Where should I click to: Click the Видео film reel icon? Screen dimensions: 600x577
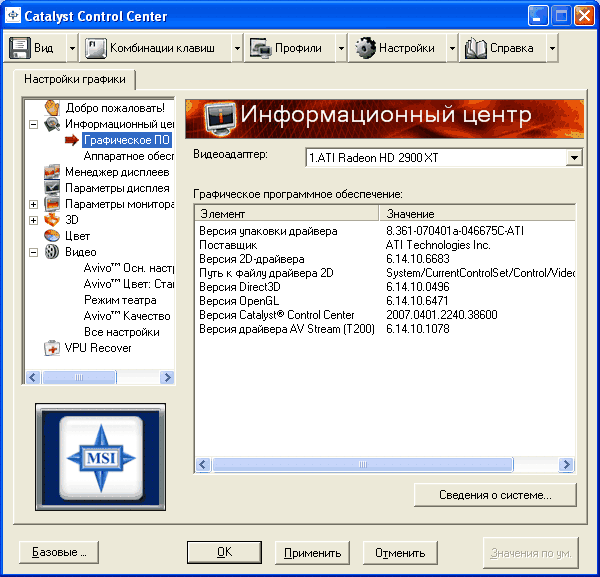[52, 252]
